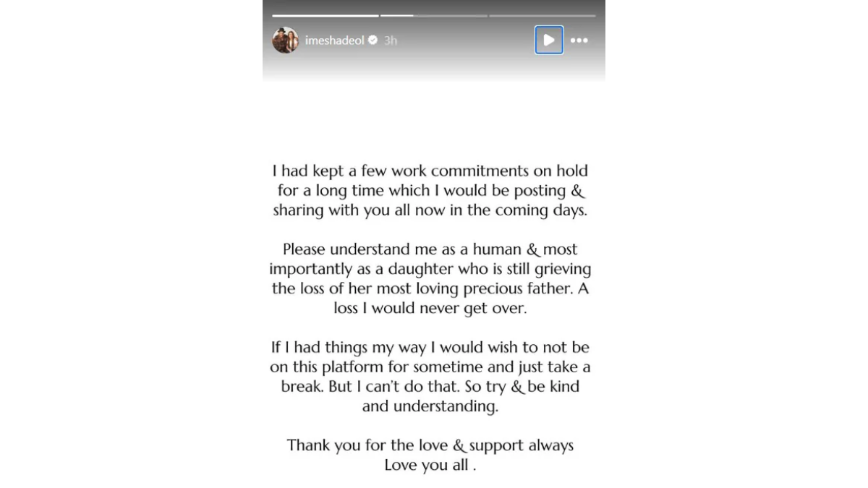
Task: Click the 'Please understand me as a human' line
Action: click(430, 249)
